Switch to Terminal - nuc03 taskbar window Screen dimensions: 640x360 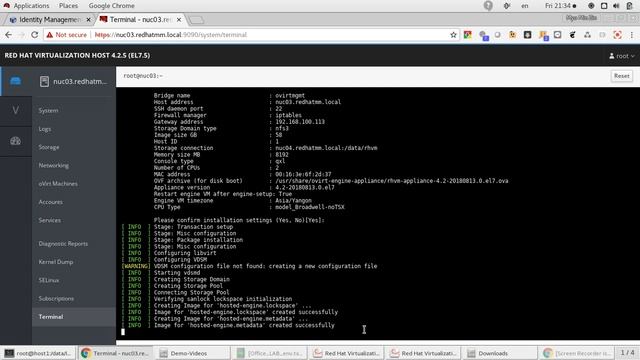[116, 353]
